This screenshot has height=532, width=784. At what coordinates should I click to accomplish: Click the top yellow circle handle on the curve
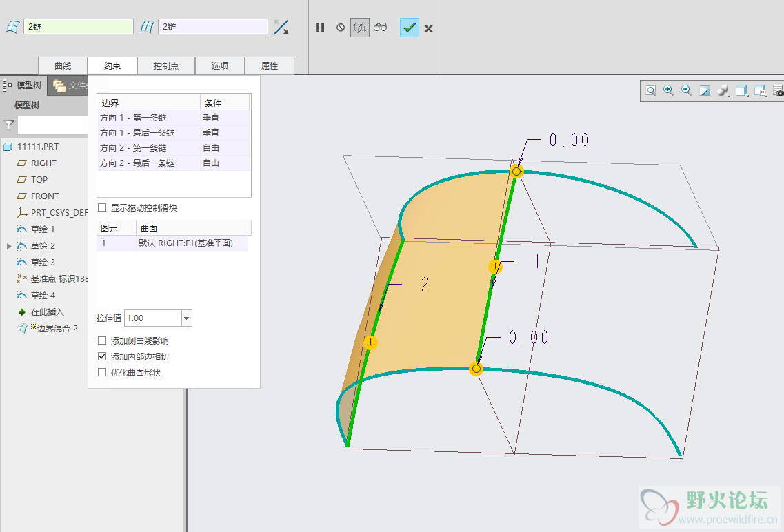point(516,172)
